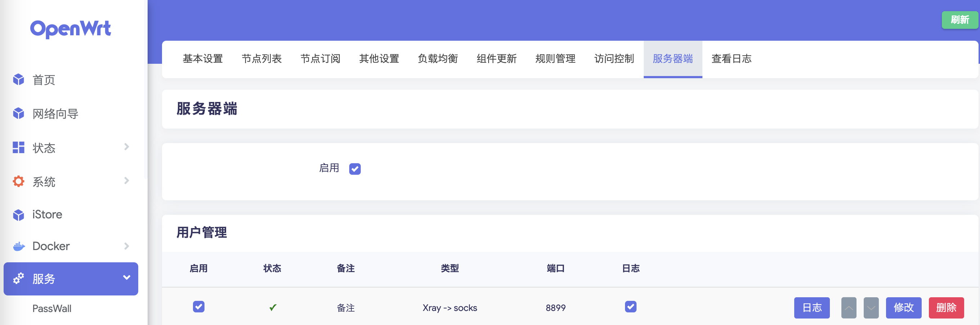
Task: Open the 访问控制 tab
Action: point(615,59)
